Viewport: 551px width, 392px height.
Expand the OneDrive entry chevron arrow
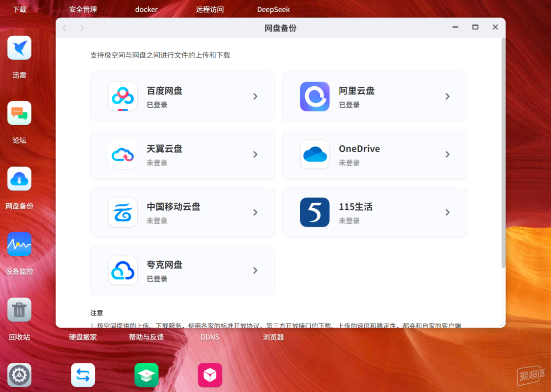(447, 155)
